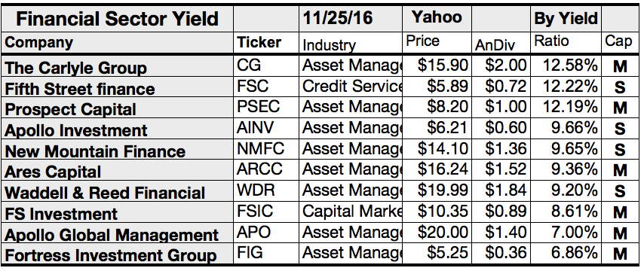Click the $20.00 price cell

(x=437, y=233)
